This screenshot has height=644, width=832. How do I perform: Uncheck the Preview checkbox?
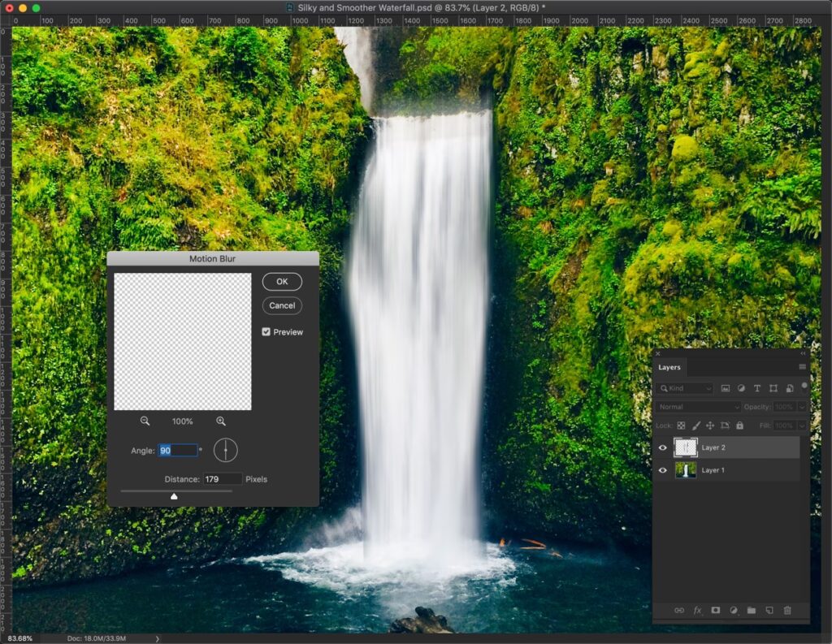[x=266, y=332]
